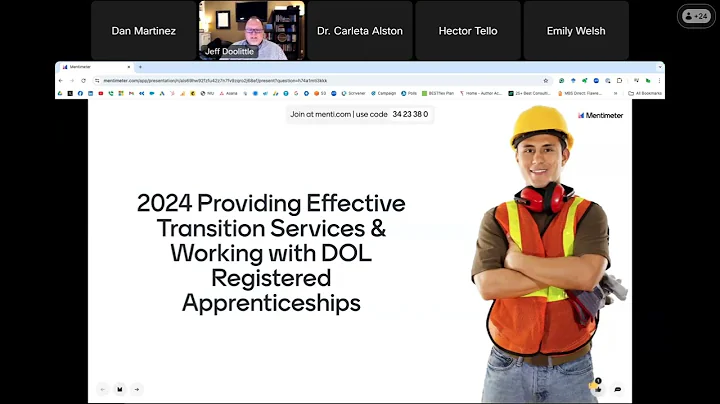Reload the Mentimeter page
Screen dimensions: 720x404
click(83, 80)
